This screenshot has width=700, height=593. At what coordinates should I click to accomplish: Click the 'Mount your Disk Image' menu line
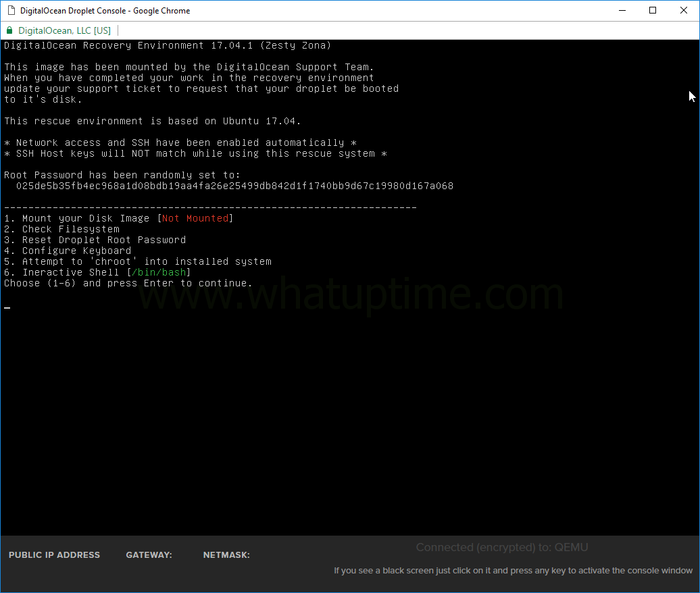119,218
